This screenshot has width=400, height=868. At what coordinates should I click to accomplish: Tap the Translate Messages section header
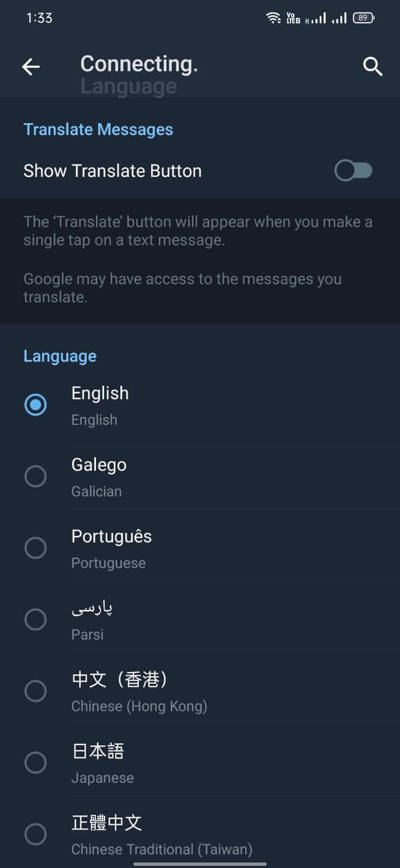coord(98,129)
